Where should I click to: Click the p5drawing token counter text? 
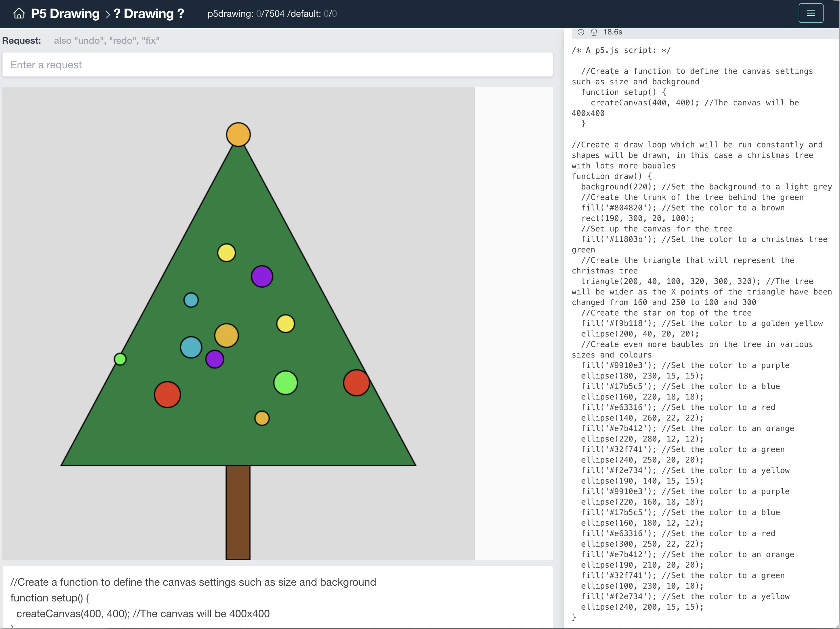click(x=272, y=14)
